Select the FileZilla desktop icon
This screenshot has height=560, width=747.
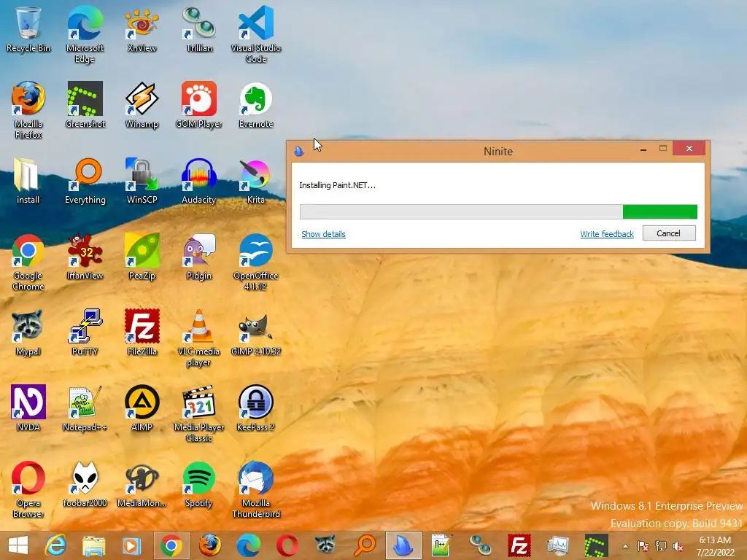point(142,332)
